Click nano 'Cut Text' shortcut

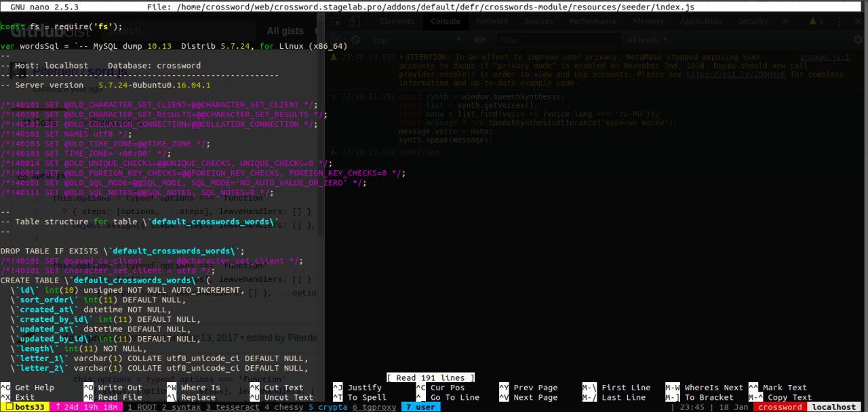pos(277,388)
